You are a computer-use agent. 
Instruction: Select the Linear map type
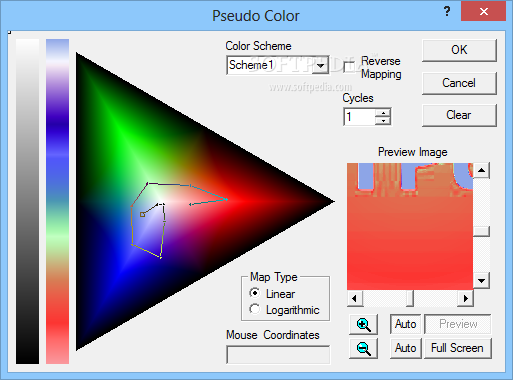coord(255,293)
